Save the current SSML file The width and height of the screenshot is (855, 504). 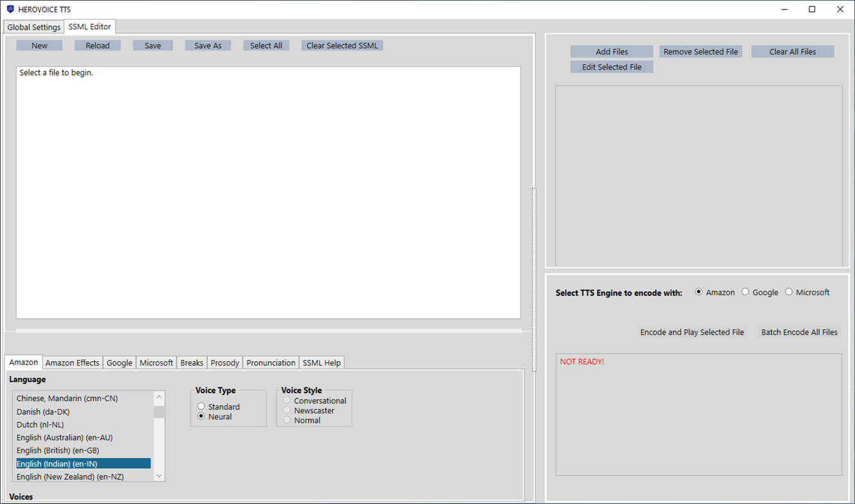click(153, 45)
